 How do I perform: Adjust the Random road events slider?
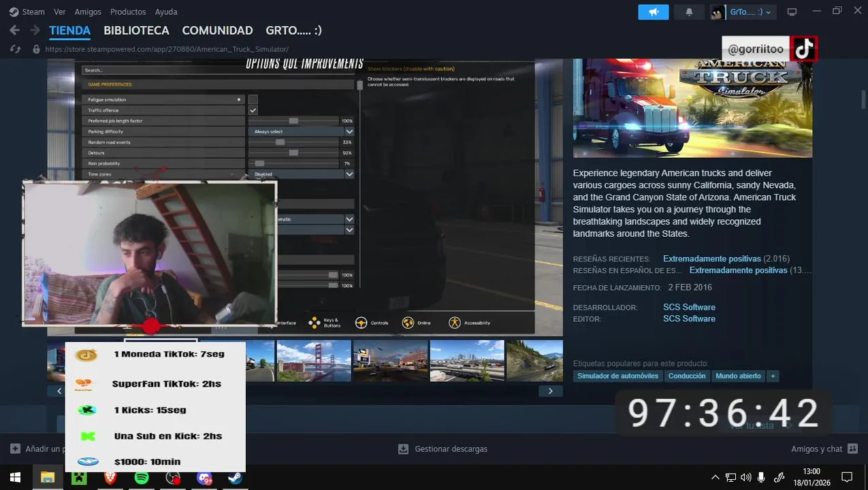293,142
